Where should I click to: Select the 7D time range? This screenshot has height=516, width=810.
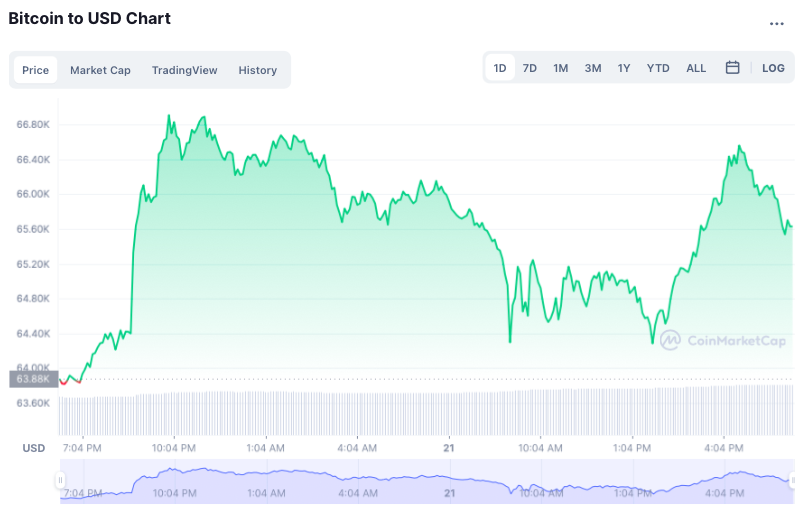tap(530, 68)
